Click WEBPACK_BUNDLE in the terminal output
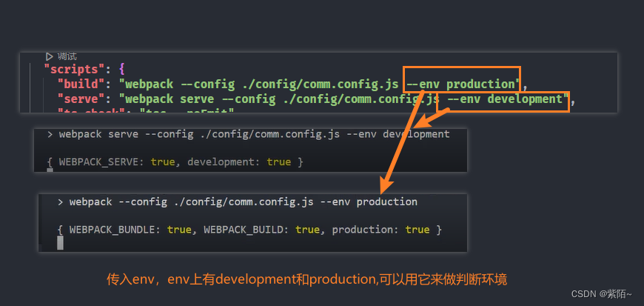Screen dimensions: 644x306 pos(112,230)
